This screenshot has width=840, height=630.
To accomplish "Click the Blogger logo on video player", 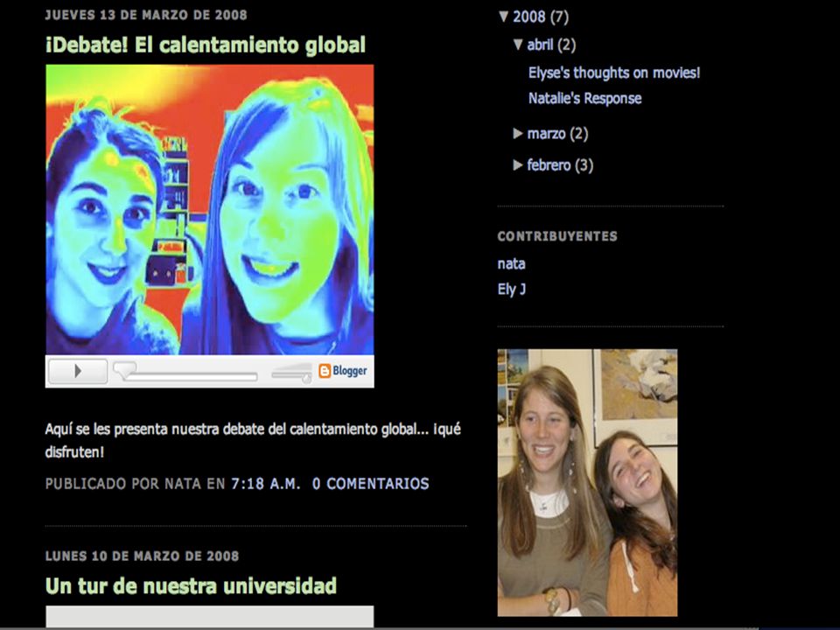I will coord(343,371).
